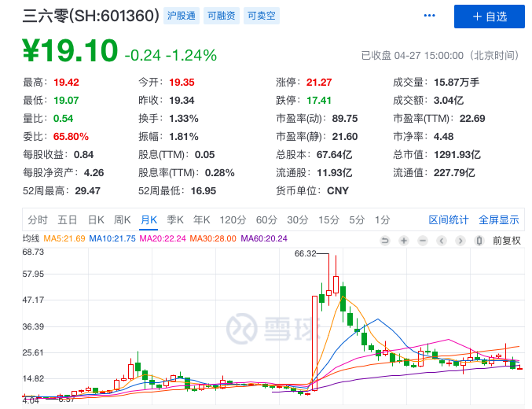Click the 市盈率(TTM) value 22.69
This screenshot has width=532, height=409.
click(x=472, y=119)
